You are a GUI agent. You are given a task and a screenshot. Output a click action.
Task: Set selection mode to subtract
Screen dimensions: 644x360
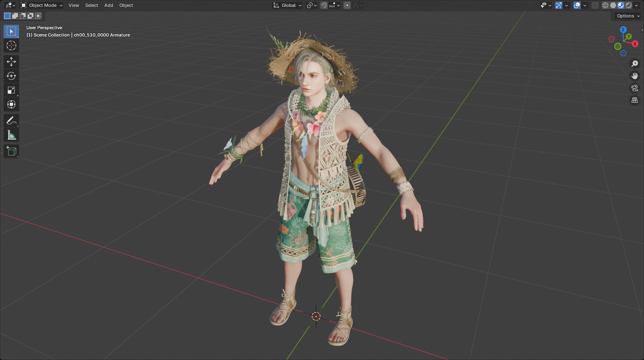click(23, 16)
